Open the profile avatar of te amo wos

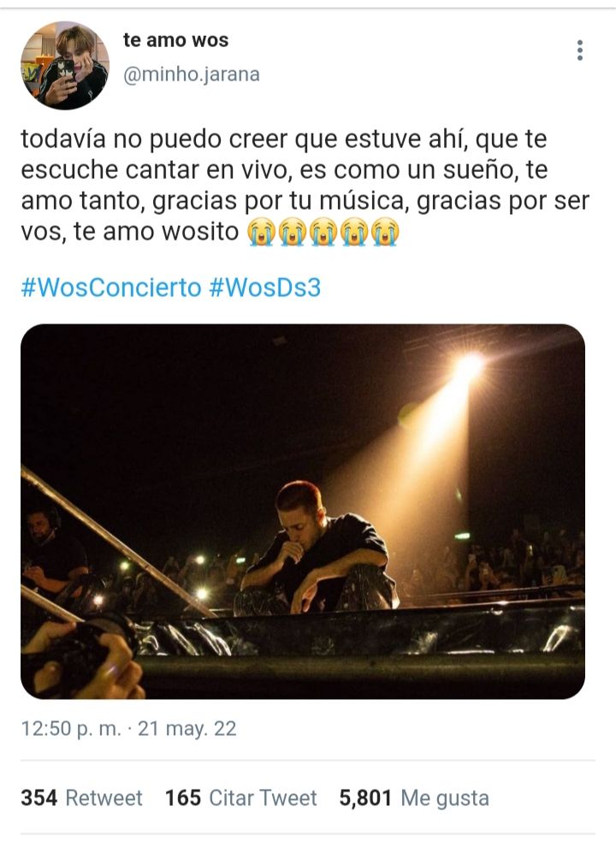(65, 66)
